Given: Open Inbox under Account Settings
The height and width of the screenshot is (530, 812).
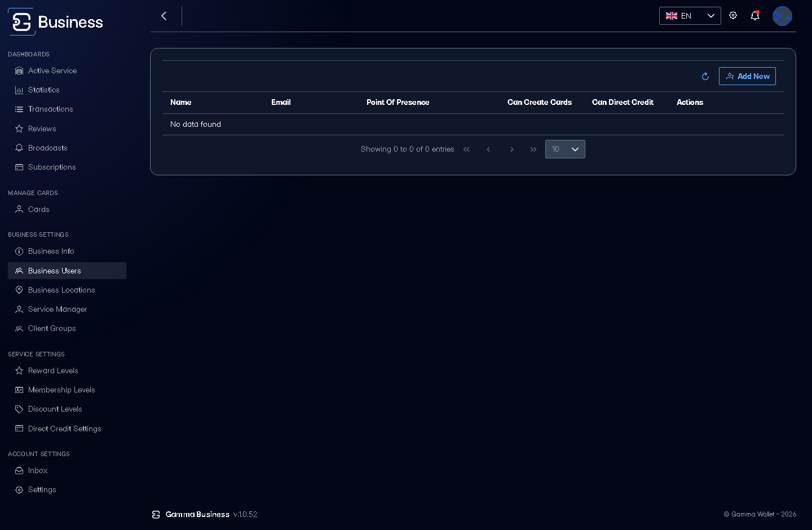Looking at the screenshot, I should tap(67, 470).
